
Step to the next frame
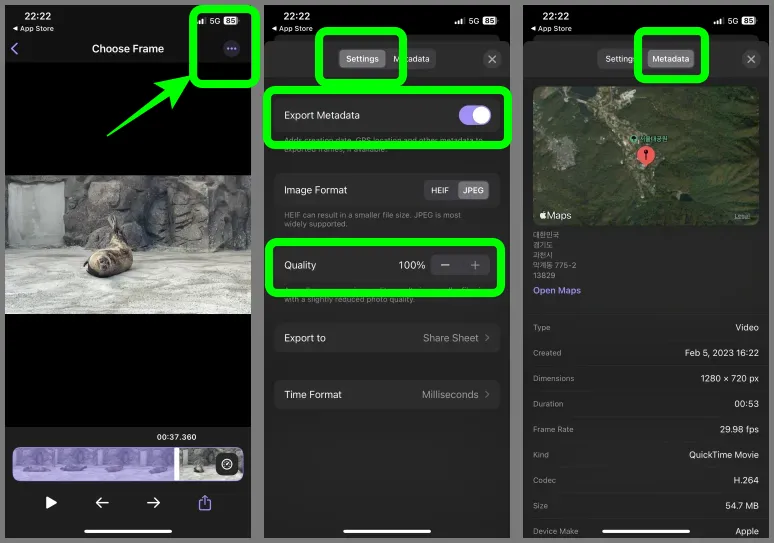pos(154,503)
